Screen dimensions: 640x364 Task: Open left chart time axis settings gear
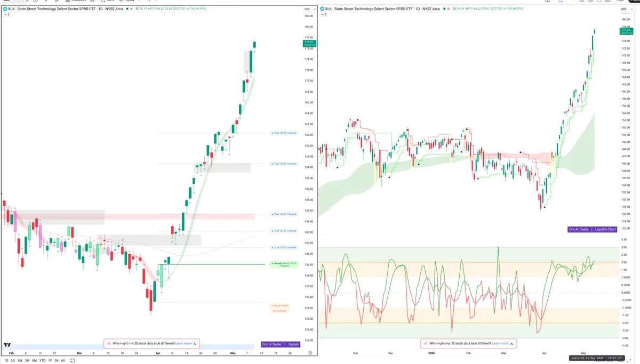310,353
